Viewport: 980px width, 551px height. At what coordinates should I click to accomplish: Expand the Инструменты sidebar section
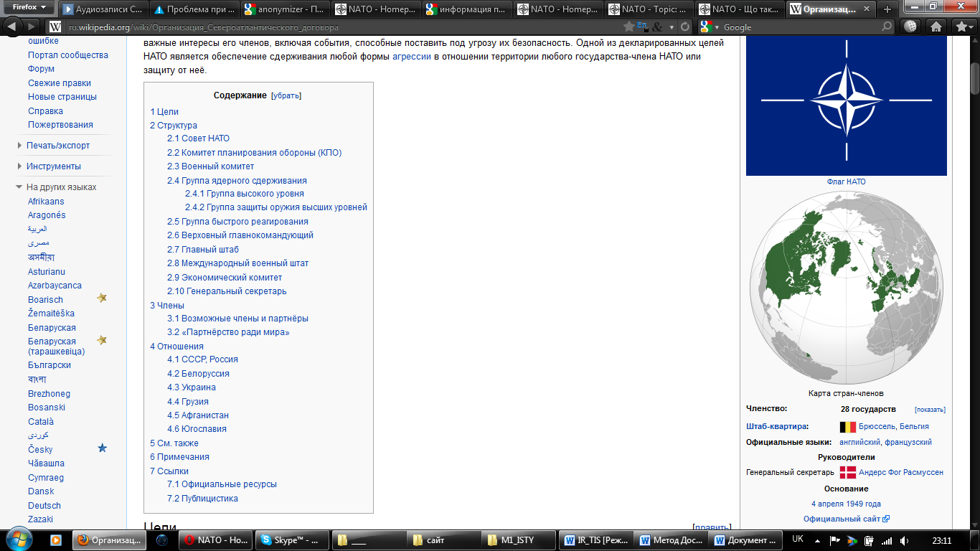point(54,166)
